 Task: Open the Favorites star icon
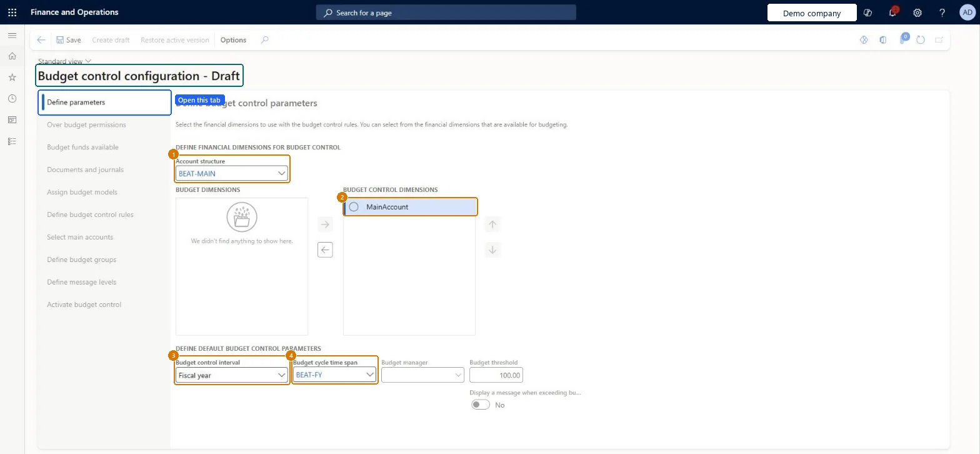(x=12, y=78)
